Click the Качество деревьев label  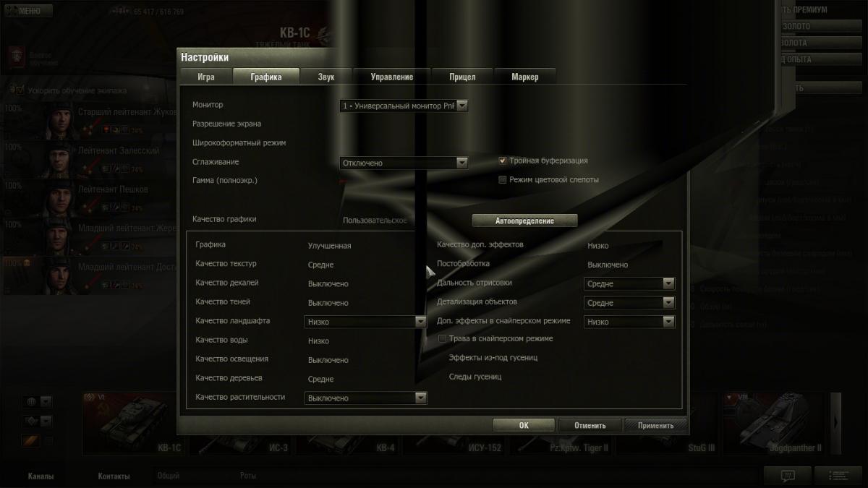[229, 377]
